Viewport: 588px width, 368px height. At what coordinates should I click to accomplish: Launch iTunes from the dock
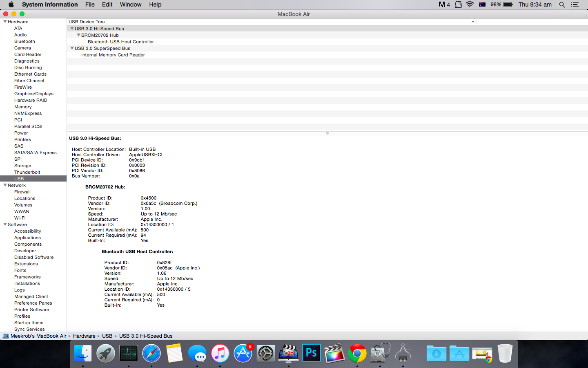click(220, 353)
